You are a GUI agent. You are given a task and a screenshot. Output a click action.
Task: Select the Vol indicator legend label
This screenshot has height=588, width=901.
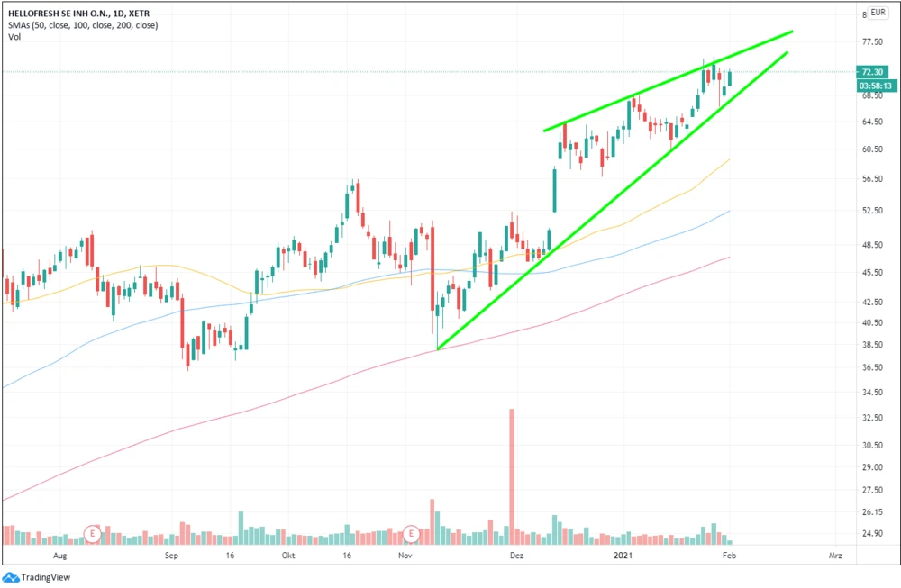click(x=14, y=37)
